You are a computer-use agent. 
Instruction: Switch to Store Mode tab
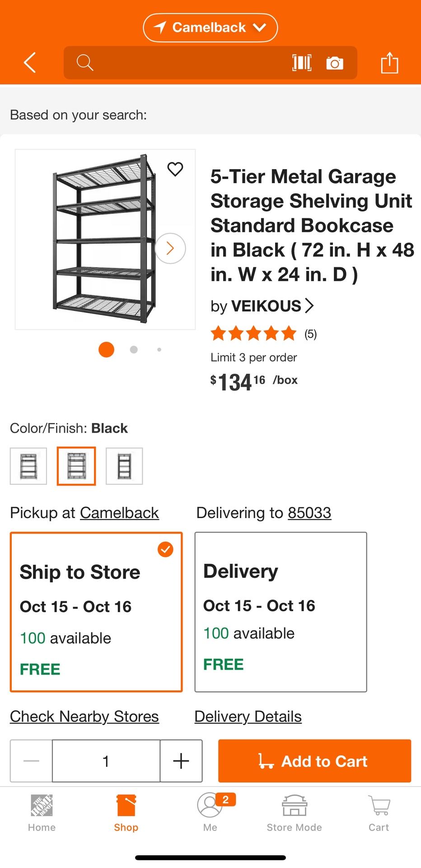[294, 813]
